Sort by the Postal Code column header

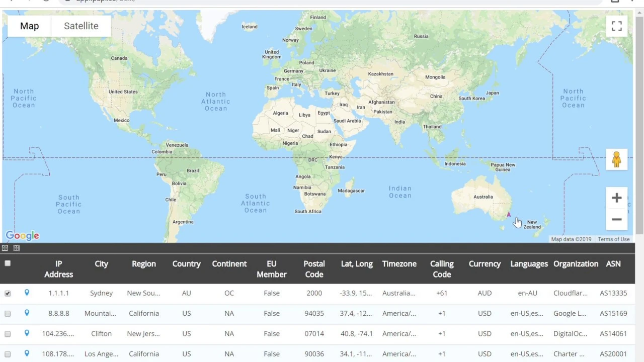(314, 269)
